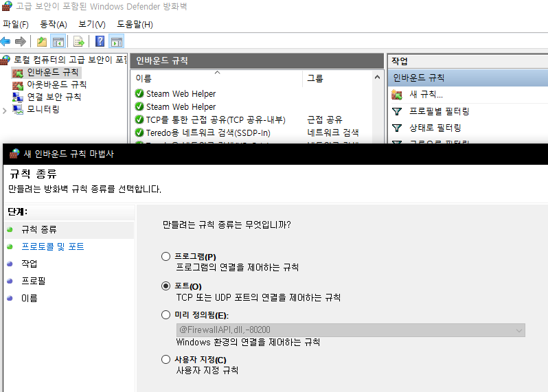This screenshot has height=392, width=548.
Task: Click the wizard title bar firewall icon
Action: pyautogui.click(x=14, y=153)
